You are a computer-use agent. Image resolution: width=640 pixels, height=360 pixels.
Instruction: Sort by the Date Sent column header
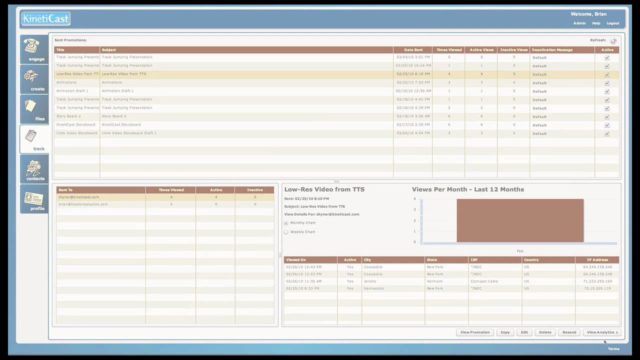click(413, 50)
